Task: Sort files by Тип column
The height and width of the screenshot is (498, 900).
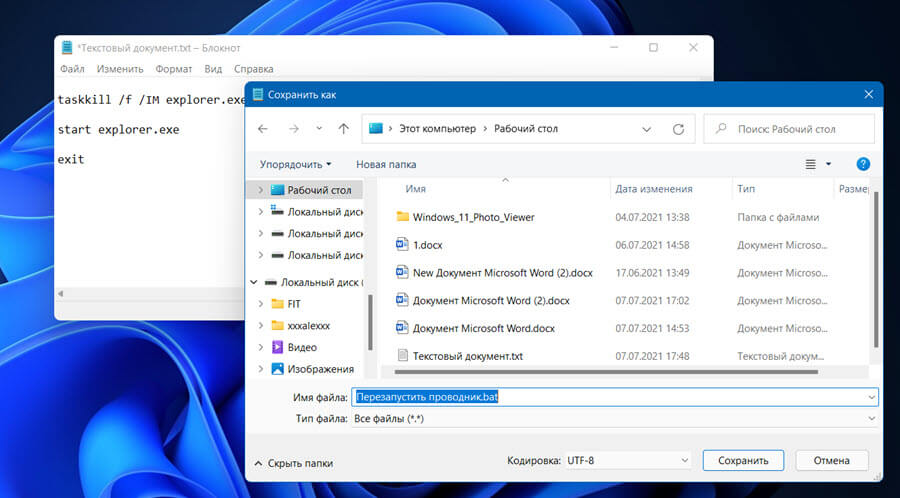Action: click(746, 189)
